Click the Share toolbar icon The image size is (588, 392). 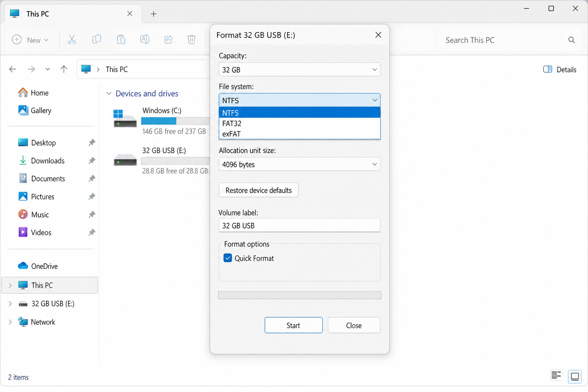point(168,39)
